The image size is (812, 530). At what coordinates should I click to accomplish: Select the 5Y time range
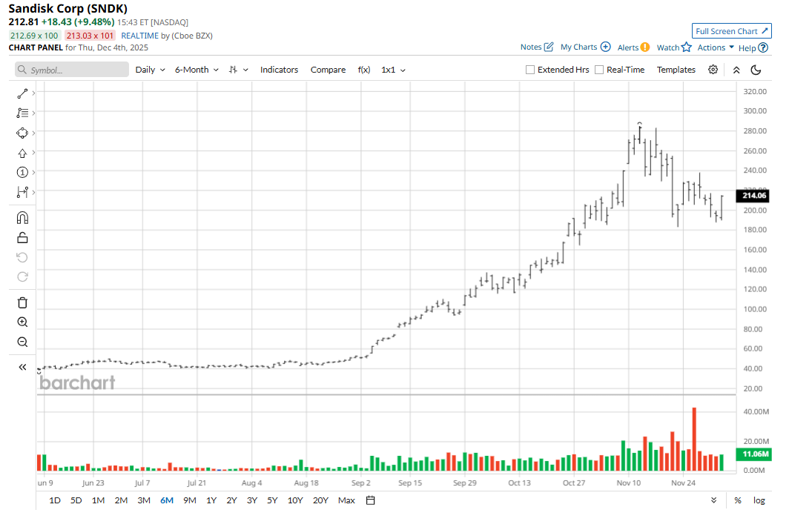tap(272, 500)
